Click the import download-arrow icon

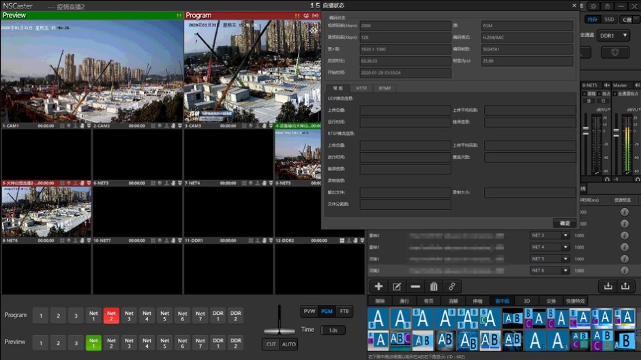point(608,286)
